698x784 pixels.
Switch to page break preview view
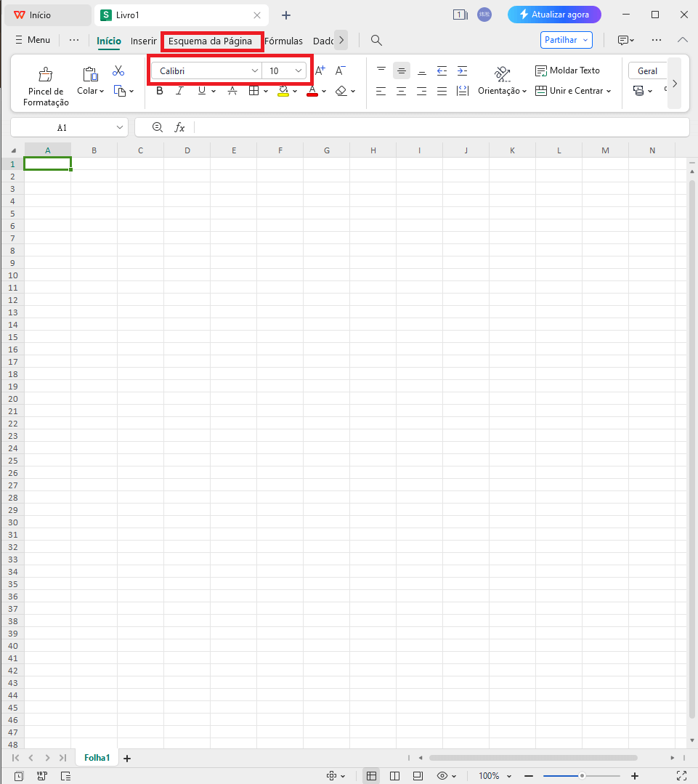tap(394, 776)
